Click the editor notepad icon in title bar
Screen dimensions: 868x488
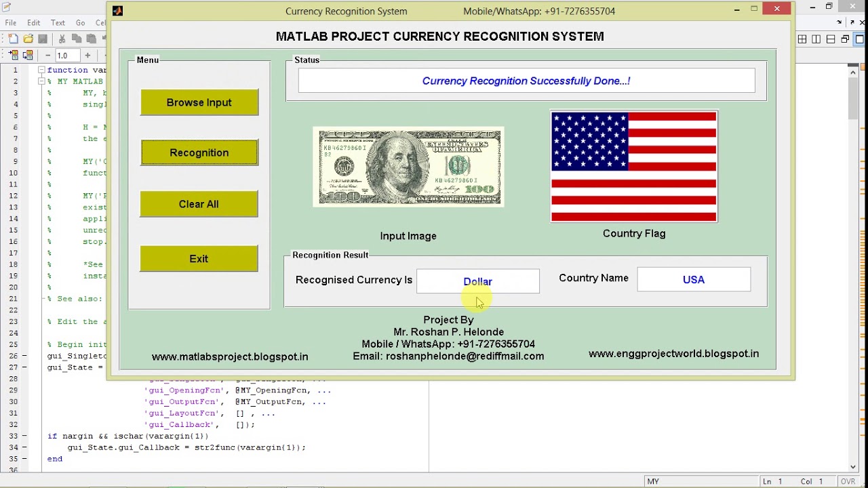6,6
